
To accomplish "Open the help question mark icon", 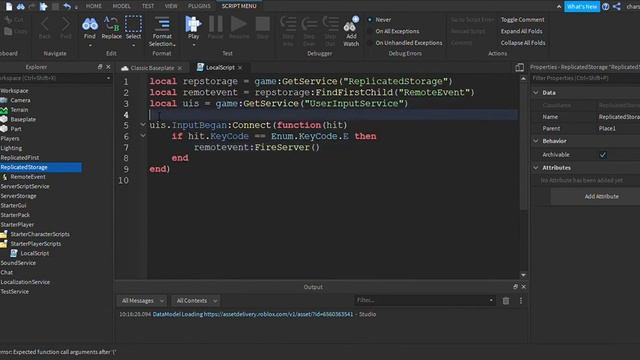I will tap(606, 7).
